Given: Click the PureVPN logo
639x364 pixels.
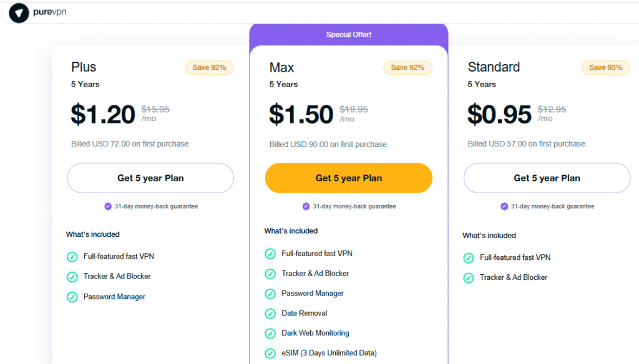Looking at the screenshot, I should [37, 12].
